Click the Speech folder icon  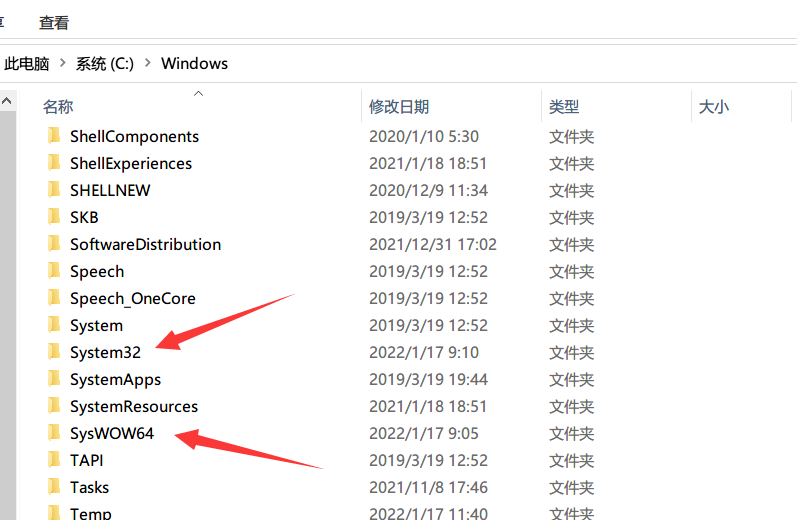tap(54, 270)
